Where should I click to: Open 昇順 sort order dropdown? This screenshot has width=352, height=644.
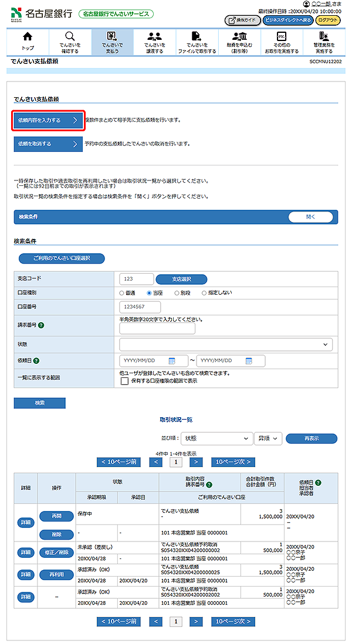click(268, 438)
